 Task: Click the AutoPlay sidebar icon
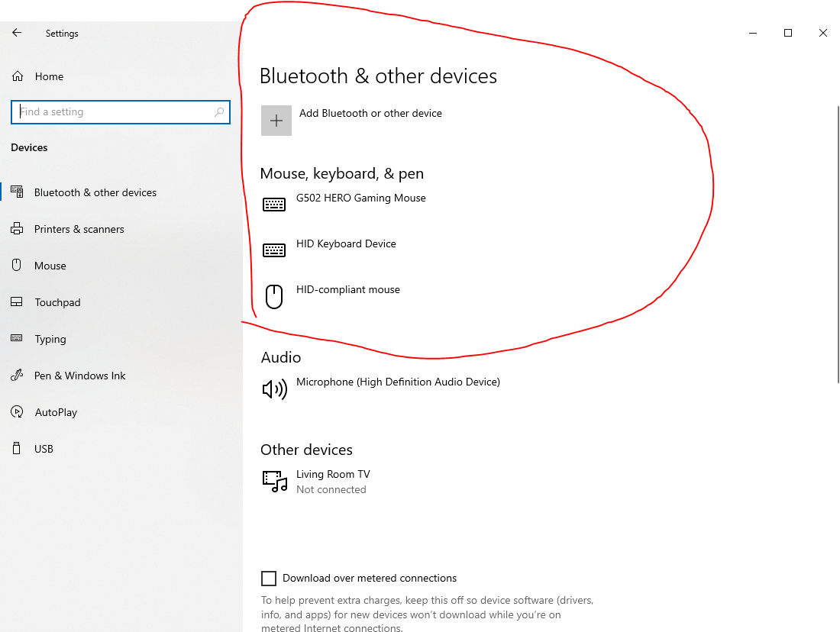pos(17,412)
